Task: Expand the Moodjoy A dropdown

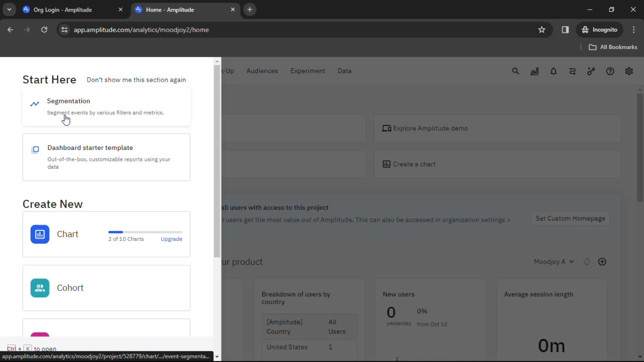Action: pyautogui.click(x=554, y=262)
